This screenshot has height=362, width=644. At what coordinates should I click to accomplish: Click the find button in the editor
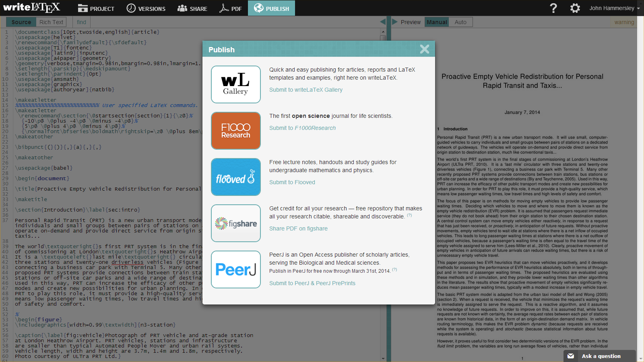click(x=82, y=22)
